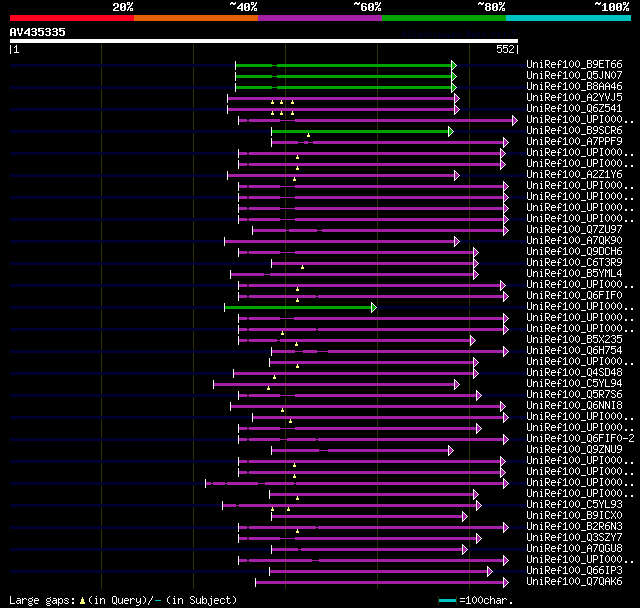640x608 pixels.
Task: Open the UniRef100_Q5R7S6 entry
Action: click(574, 395)
